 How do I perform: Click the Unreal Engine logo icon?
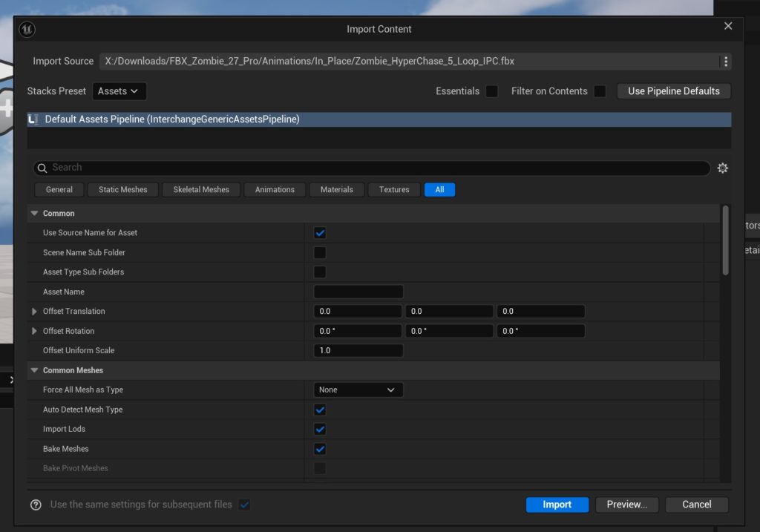27,30
